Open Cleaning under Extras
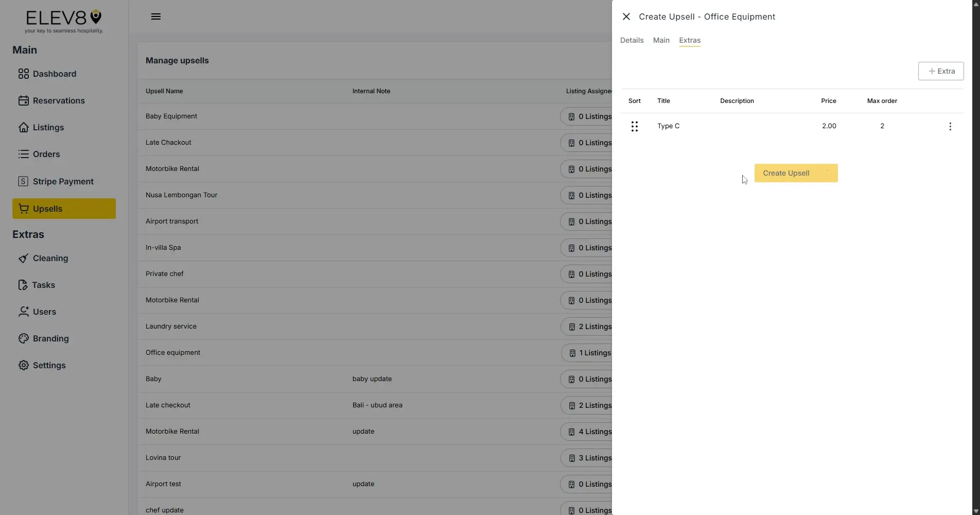Screen dimensions: 980x515 pyautogui.click(x=50, y=258)
